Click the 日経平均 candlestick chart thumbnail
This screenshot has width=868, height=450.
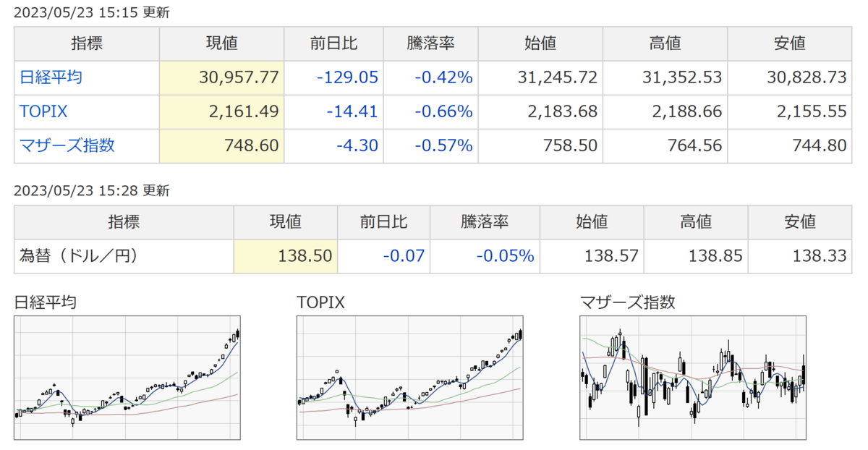127,377
